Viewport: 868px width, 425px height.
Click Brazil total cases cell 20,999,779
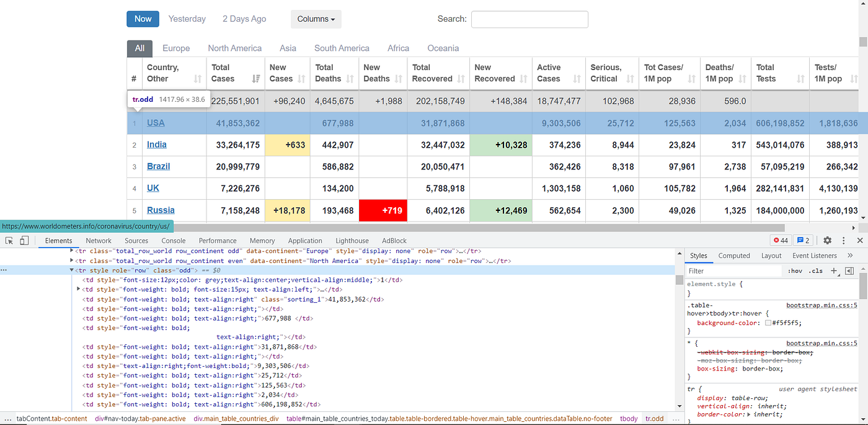point(236,166)
